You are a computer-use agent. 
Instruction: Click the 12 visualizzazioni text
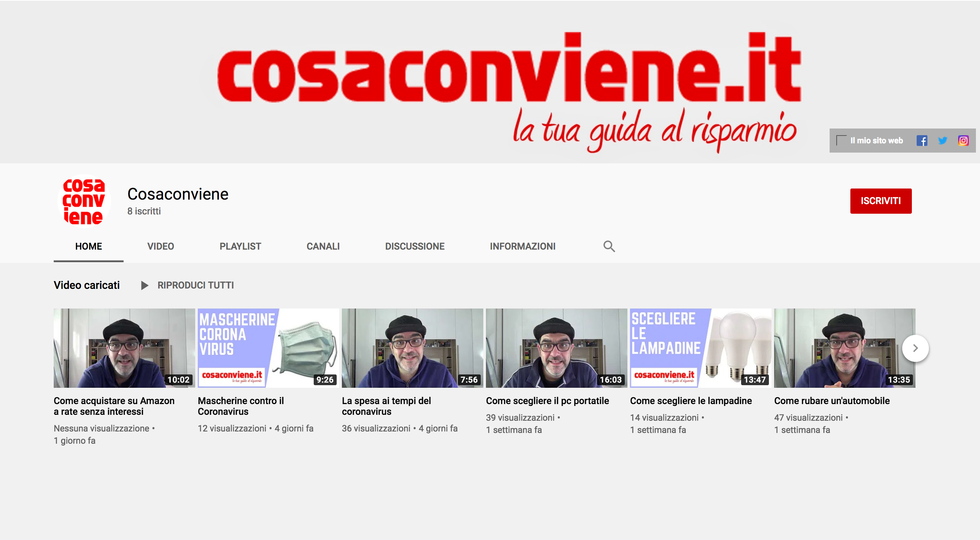(x=232, y=429)
